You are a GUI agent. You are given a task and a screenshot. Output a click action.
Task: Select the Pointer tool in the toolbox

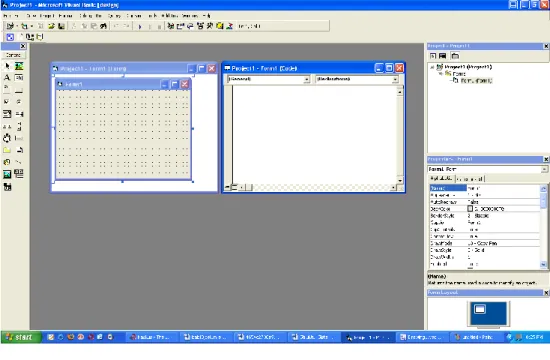(x=7, y=66)
